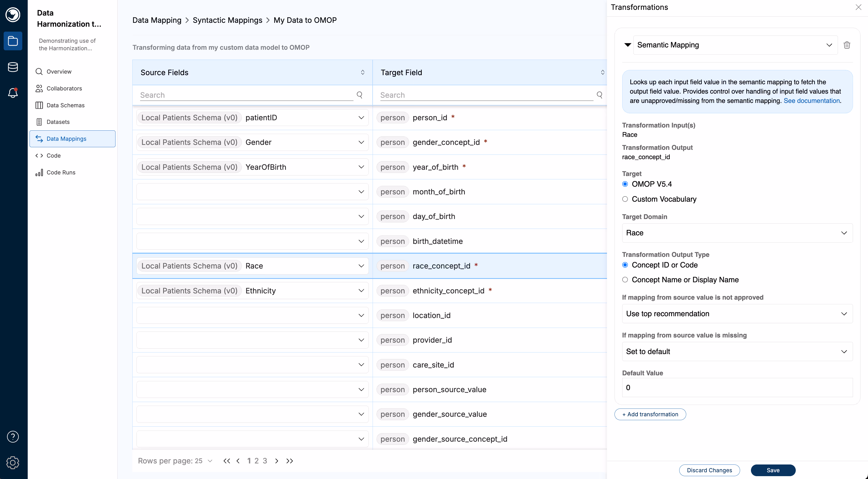
Task: Select the gender_source_value target field row
Action: tap(490, 414)
